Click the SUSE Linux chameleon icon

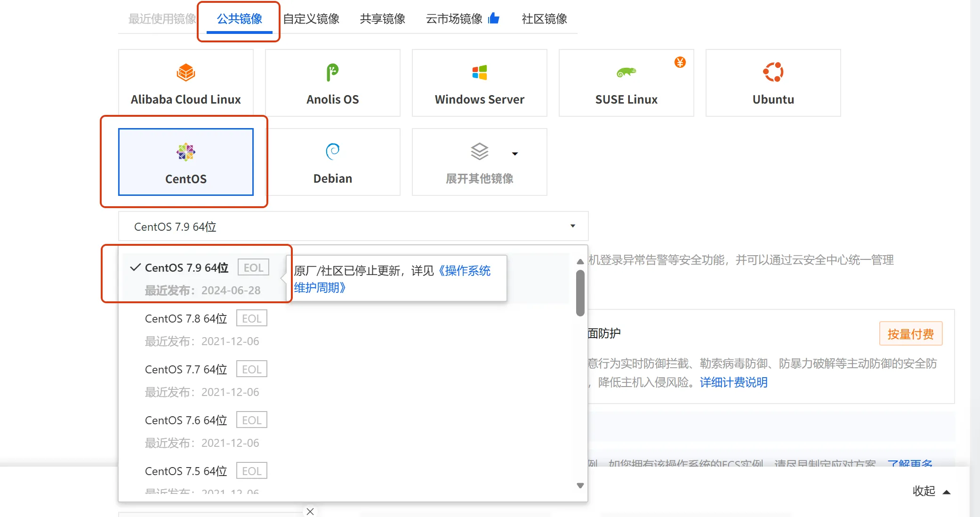tap(626, 72)
